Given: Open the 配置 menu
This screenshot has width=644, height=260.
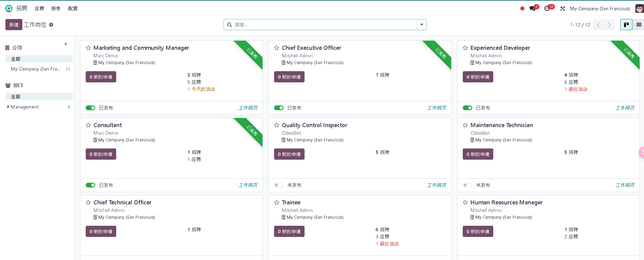Looking at the screenshot, I should click(x=73, y=8).
